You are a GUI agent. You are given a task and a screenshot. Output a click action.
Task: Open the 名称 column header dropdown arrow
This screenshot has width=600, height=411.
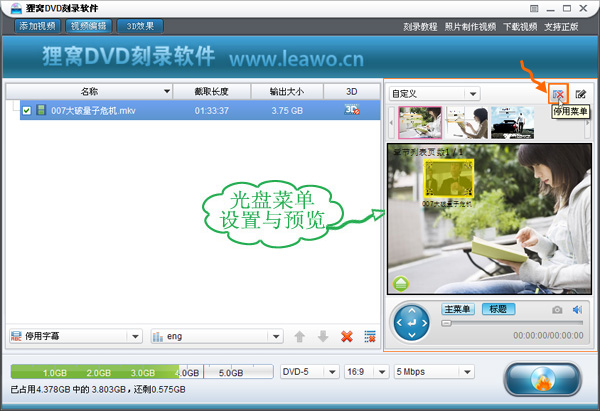[167, 91]
